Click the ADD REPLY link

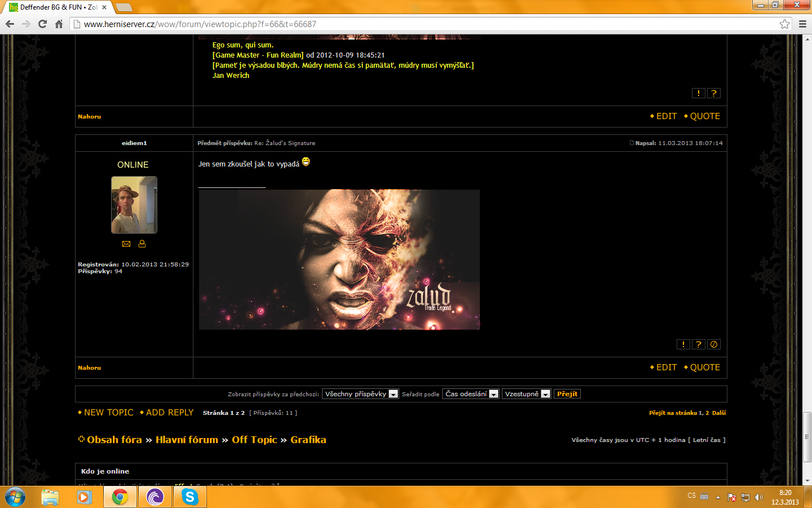pyautogui.click(x=169, y=413)
